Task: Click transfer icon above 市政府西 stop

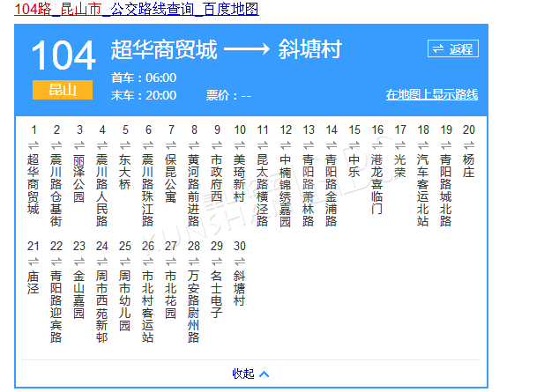Action: [x=217, y=144]
